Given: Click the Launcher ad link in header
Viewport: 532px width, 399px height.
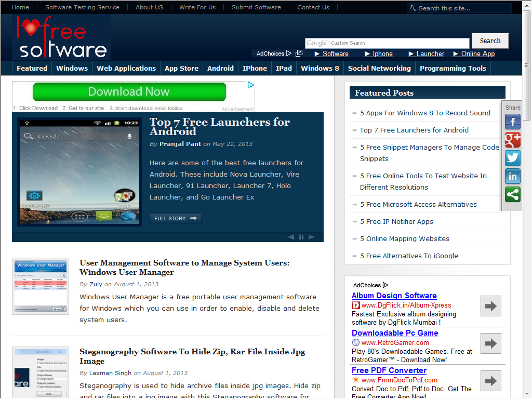Looking at the screenshot, I should coord(426,54).
